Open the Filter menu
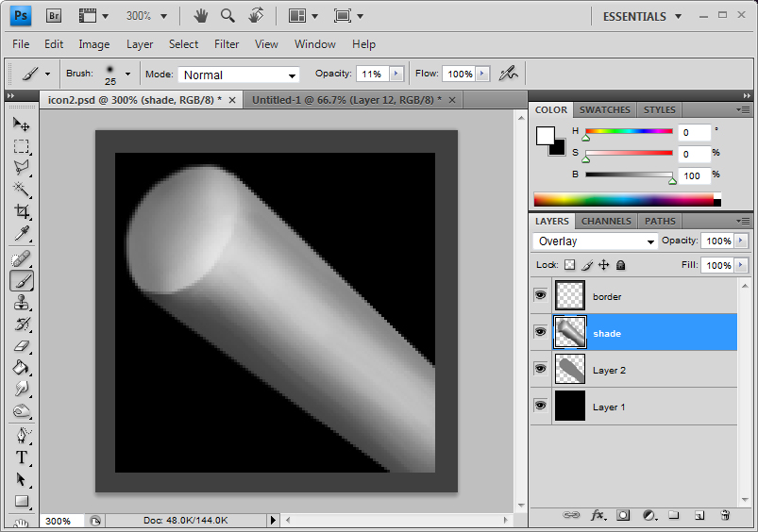The image size is (758, 532). pos(227,44)
